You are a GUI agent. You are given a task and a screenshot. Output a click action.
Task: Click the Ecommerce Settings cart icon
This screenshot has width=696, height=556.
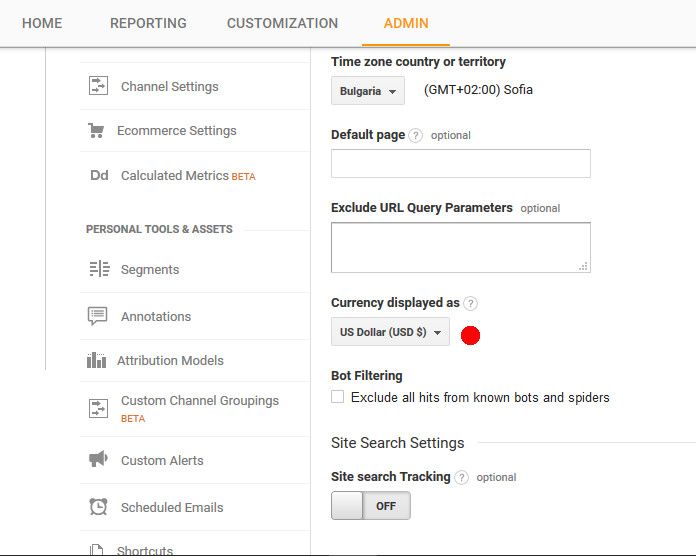[96, 130]
